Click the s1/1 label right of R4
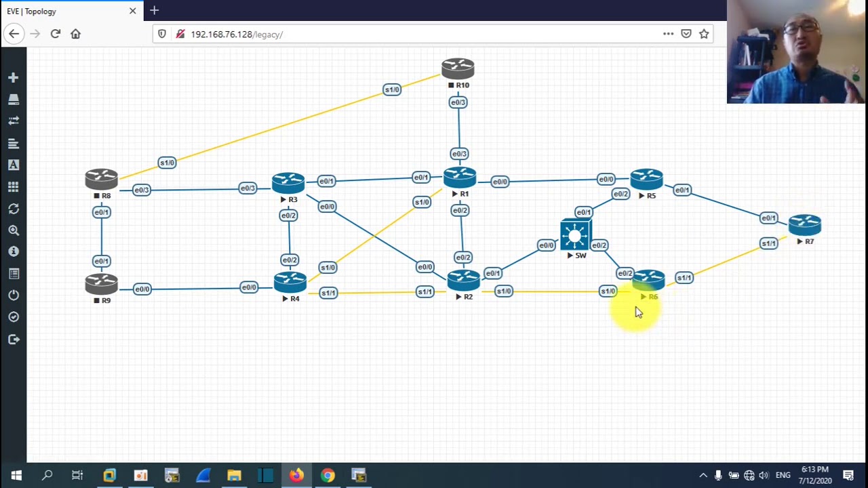Image resolution: width=868 pixels, height=488 pixels. coord(328,293)
